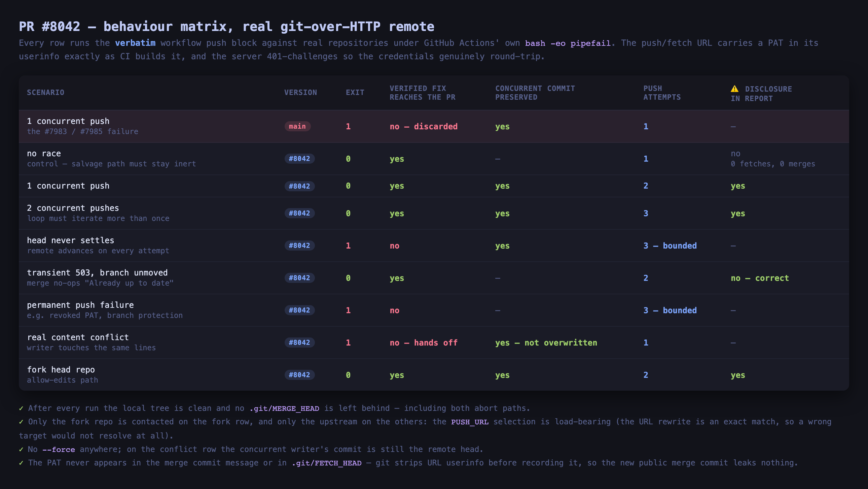Click the '0 fetches, 0 merges' text
The width and height of the screenshot is (868, 489).
pos(773,164)
